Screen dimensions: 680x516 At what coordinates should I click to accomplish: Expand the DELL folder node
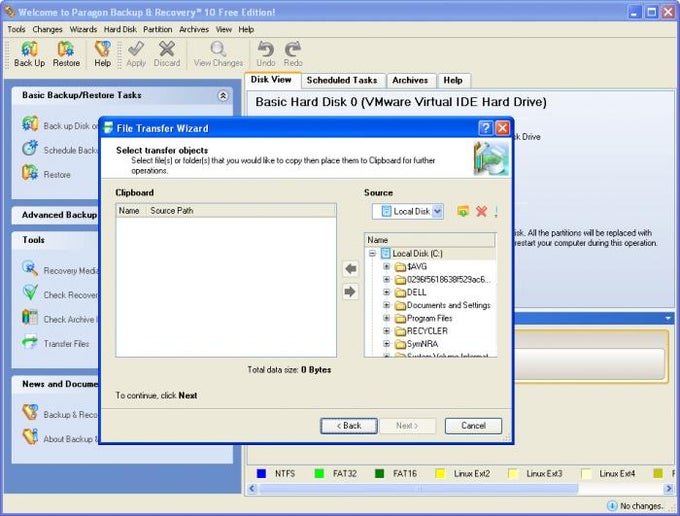[x=386, y=292]
